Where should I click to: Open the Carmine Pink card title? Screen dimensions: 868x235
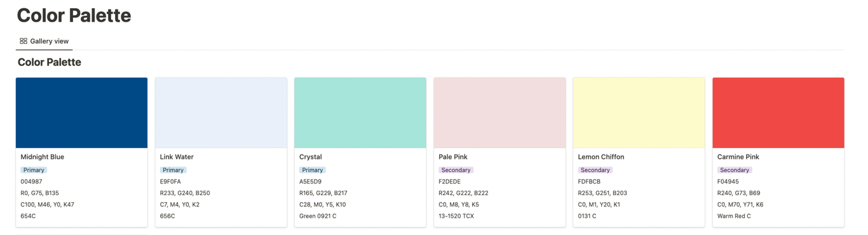(x=738, y=157)
